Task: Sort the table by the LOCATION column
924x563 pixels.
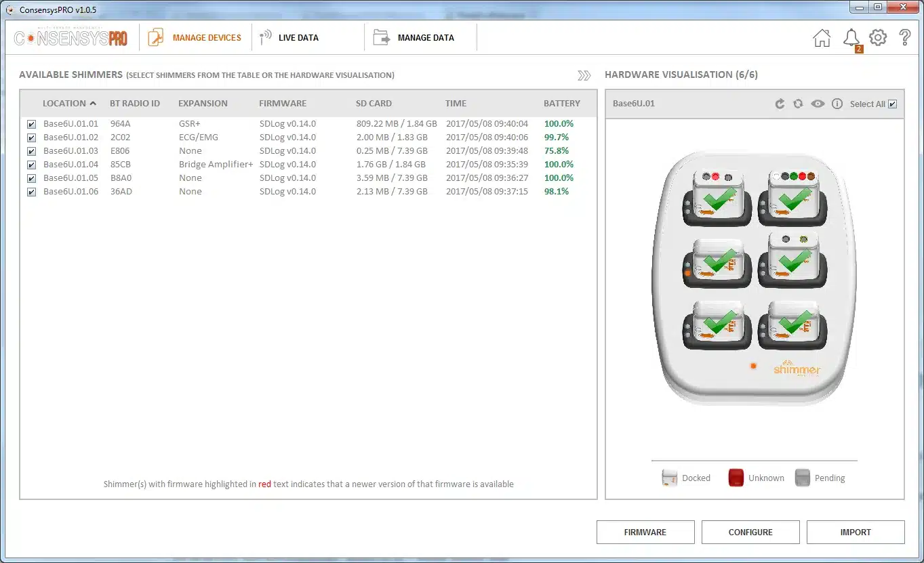Action: [69, 104]
